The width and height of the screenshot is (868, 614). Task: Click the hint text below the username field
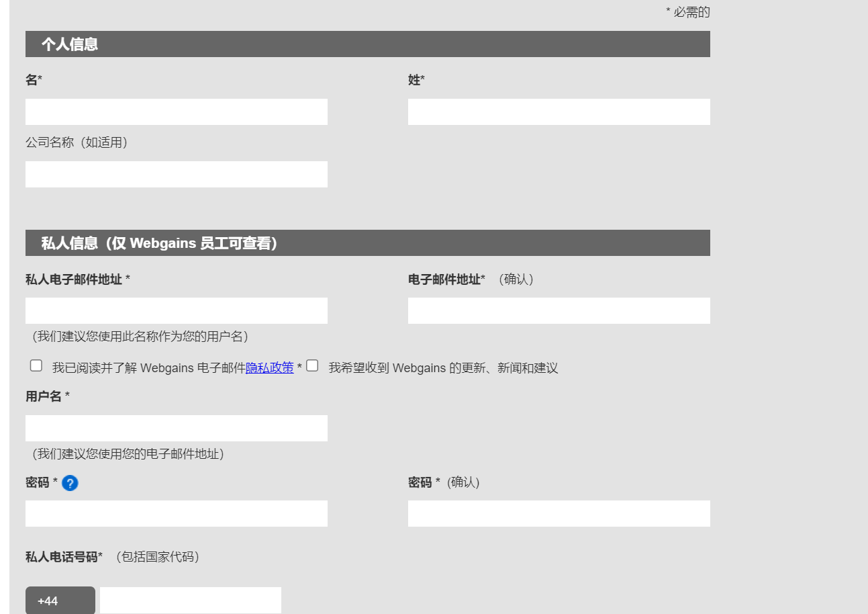tap(128, 454)
